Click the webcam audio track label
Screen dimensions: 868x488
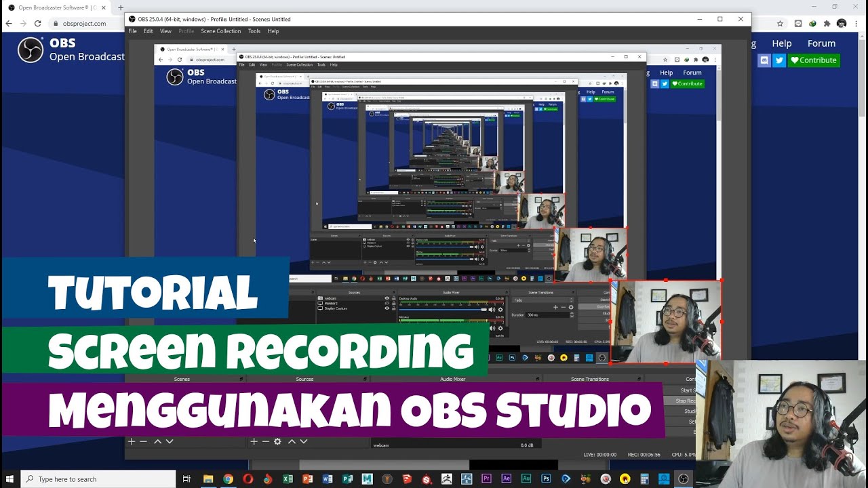click(381, 445)
